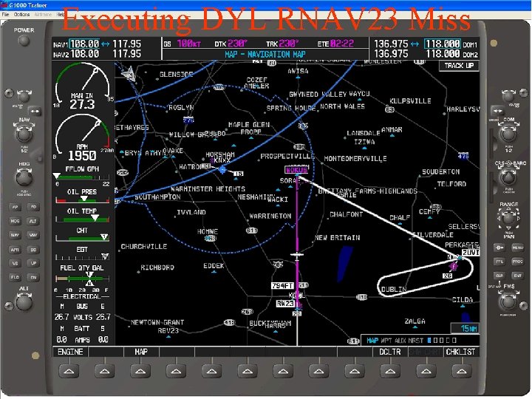
Task: Turn the FMS knob
Action: pos(508,301)
